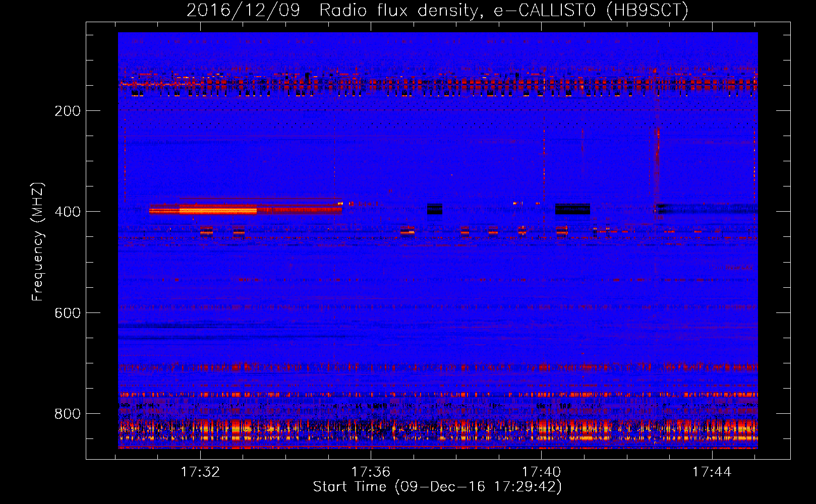Click the 'Start Time (09-Dec-16 17:29:42)' label
The height and width of the screenshot is (504, 816).
pyautogui.click(x=437, y=487)
